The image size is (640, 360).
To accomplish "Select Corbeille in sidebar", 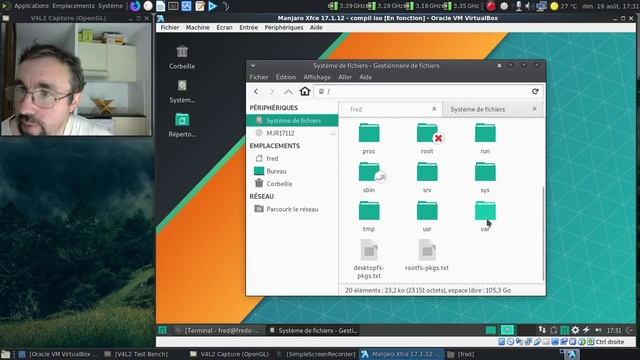I will coord(292,184).
